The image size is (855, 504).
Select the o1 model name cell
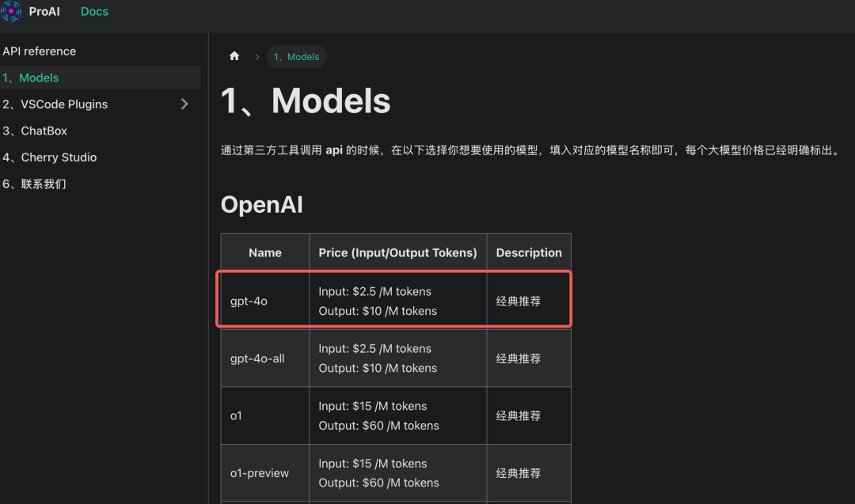(265, 415)
